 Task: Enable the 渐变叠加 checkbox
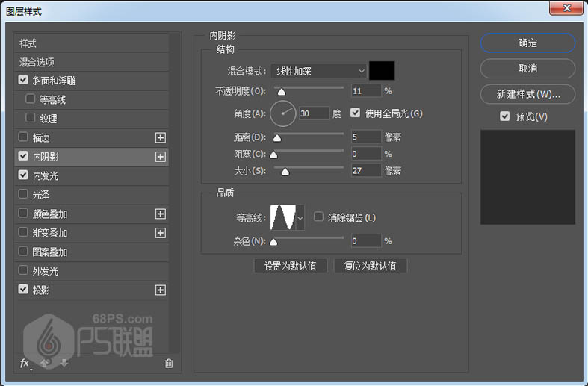tap(23, 232)
